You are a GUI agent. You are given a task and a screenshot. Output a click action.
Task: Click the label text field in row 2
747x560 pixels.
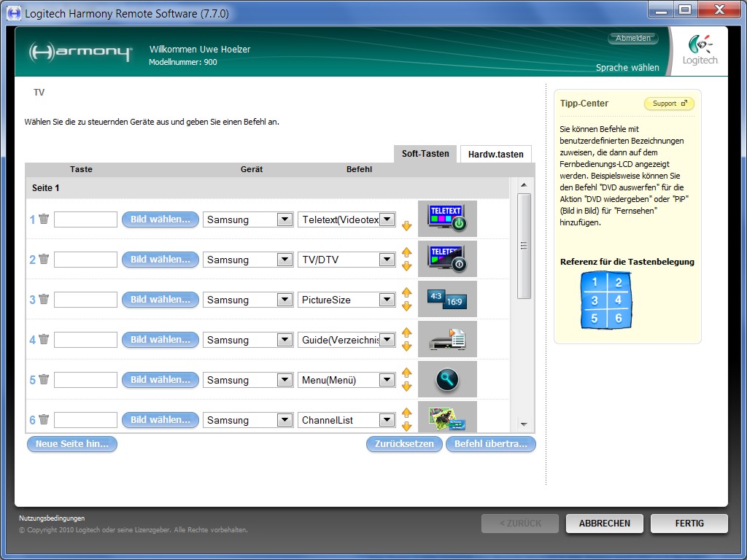coord(85,260)
